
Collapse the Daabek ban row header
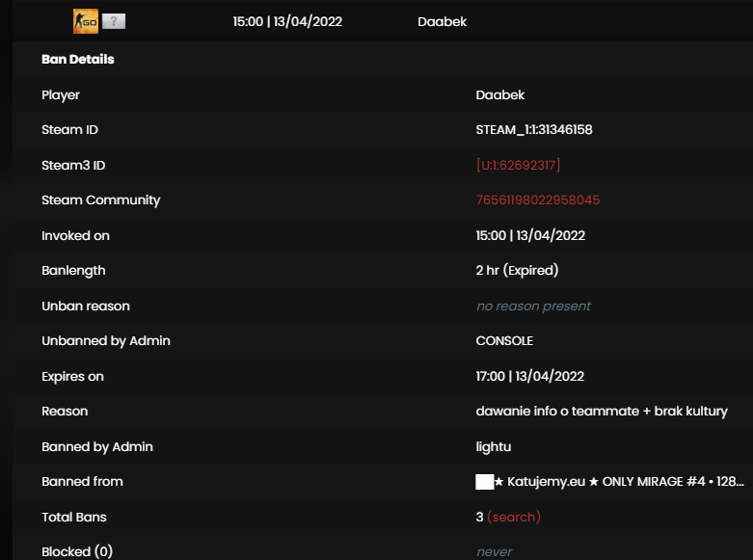[x=382, y=21]
